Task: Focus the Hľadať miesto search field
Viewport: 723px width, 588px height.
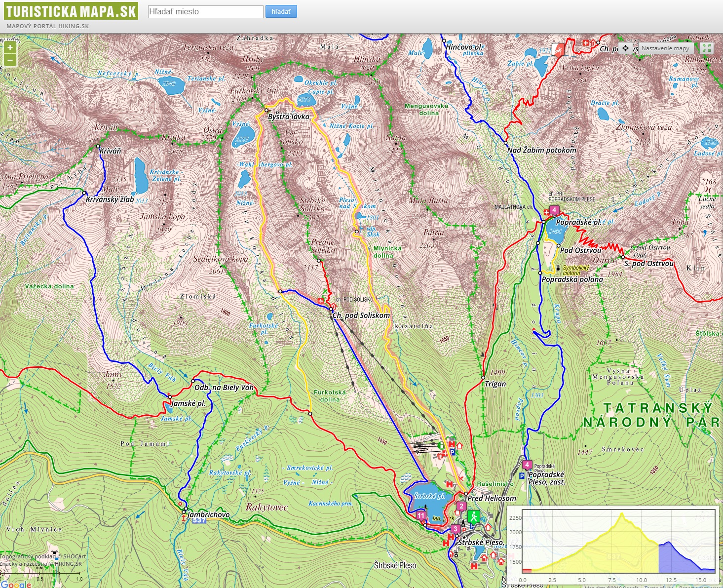Action: (x=205, y=11)
